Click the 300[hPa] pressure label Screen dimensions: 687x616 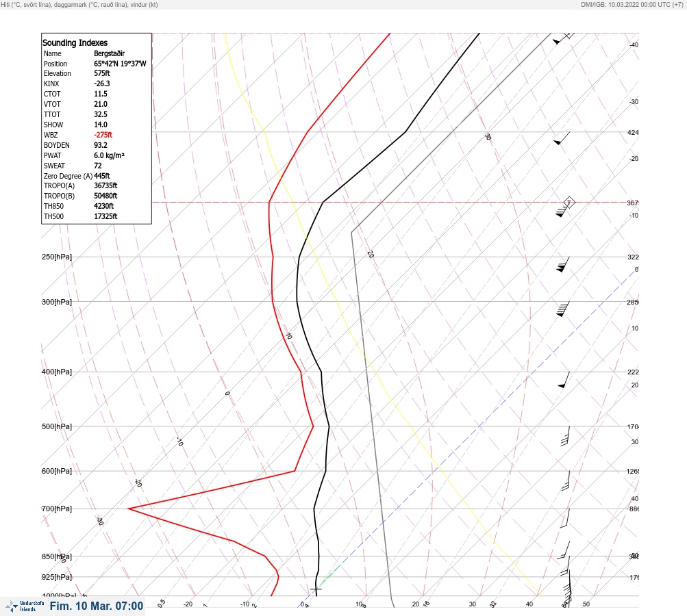click(x=57, y=302)
